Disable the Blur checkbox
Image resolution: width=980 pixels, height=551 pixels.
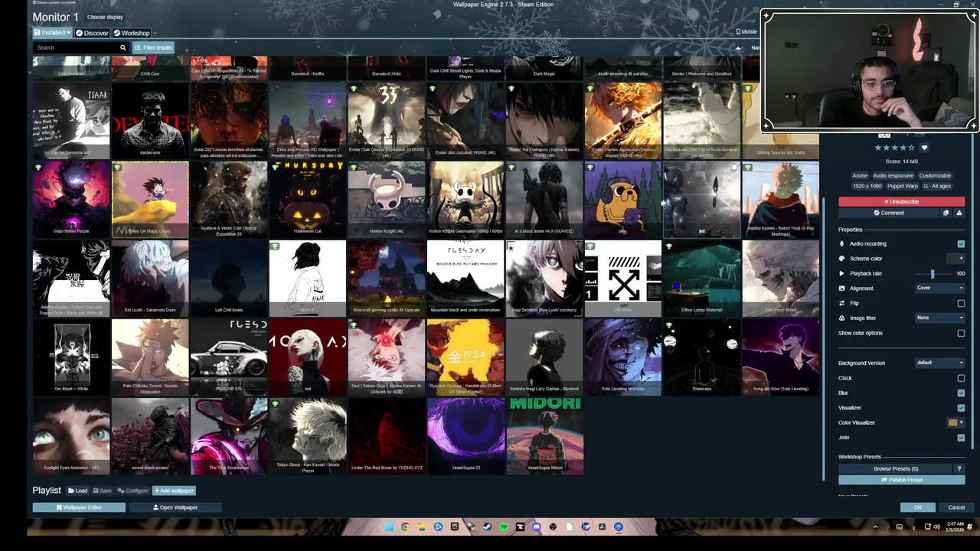pyautogui.click(x=961, y=393)
